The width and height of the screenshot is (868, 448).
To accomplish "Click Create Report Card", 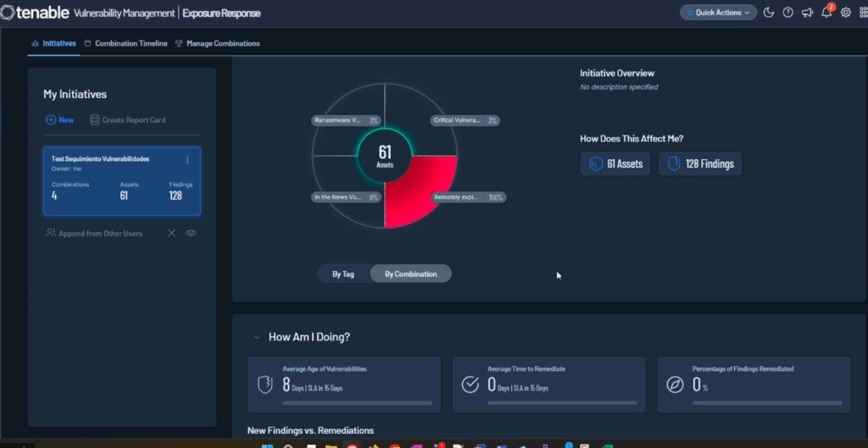I will coord(127,120).
